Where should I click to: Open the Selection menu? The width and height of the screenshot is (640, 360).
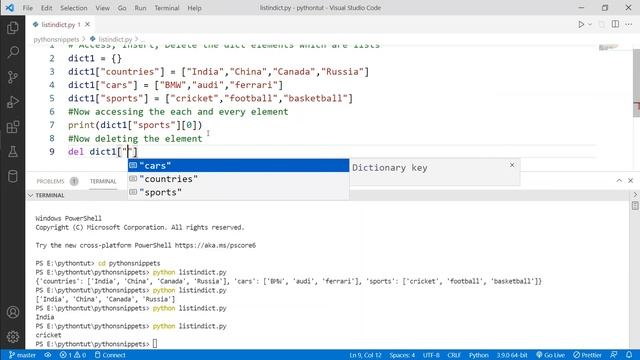74,8
